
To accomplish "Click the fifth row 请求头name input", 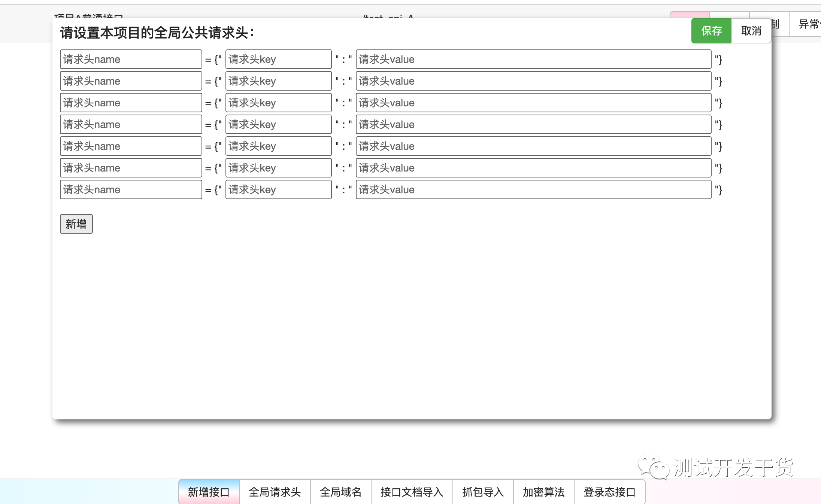I will 131,146.
